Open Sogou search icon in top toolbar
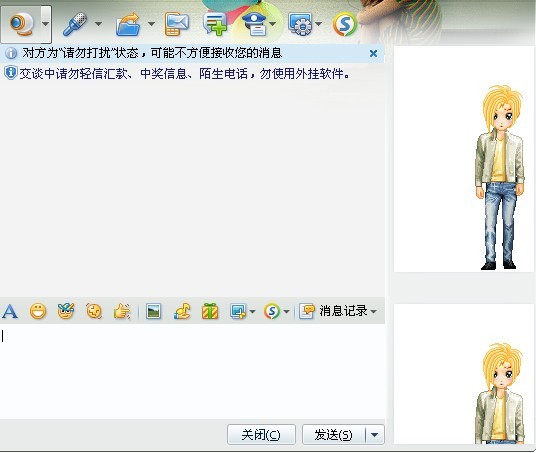536x453 pixels. [345, 24]
